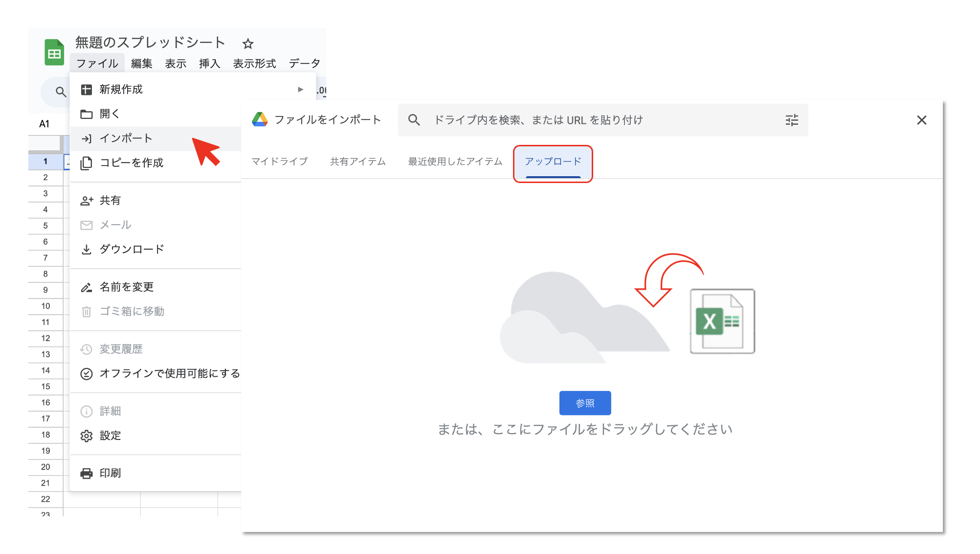Image resolution: width=980 pixels, height=554 pixels.
Task: Click the spreadsheet title 無題のスプレッドシート
Action: (x=150, y=43)
